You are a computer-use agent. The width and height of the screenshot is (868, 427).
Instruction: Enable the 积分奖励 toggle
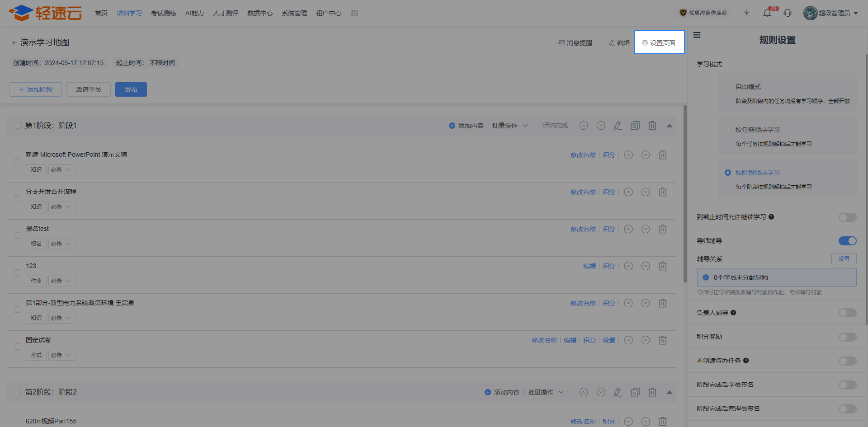click(847, 337)
